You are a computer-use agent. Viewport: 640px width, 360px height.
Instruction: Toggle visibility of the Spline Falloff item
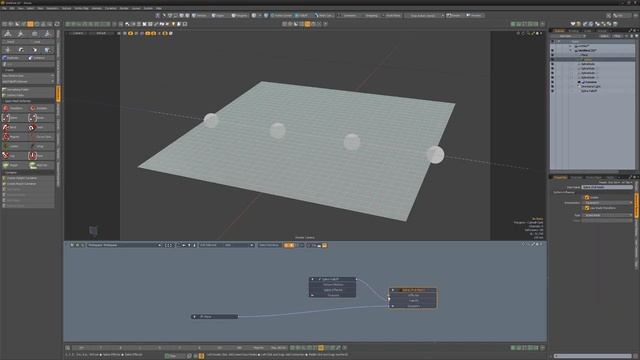point(553,91)
